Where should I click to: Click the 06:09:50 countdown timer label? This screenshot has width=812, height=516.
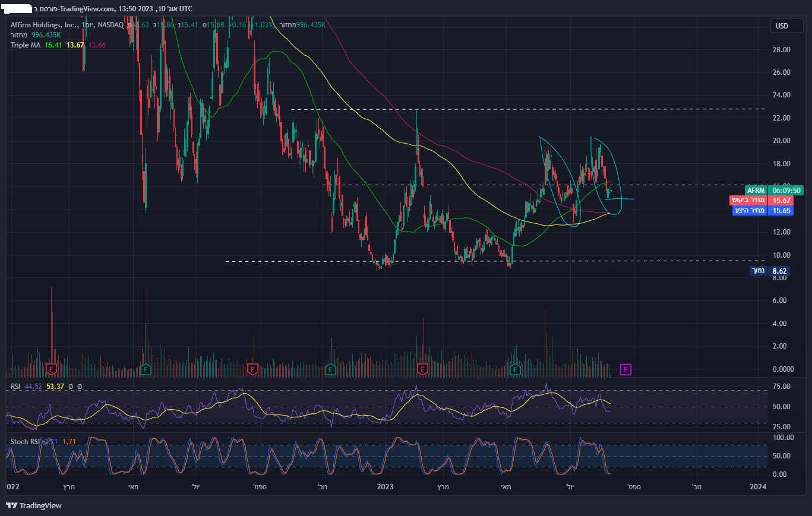click(786, 191)
